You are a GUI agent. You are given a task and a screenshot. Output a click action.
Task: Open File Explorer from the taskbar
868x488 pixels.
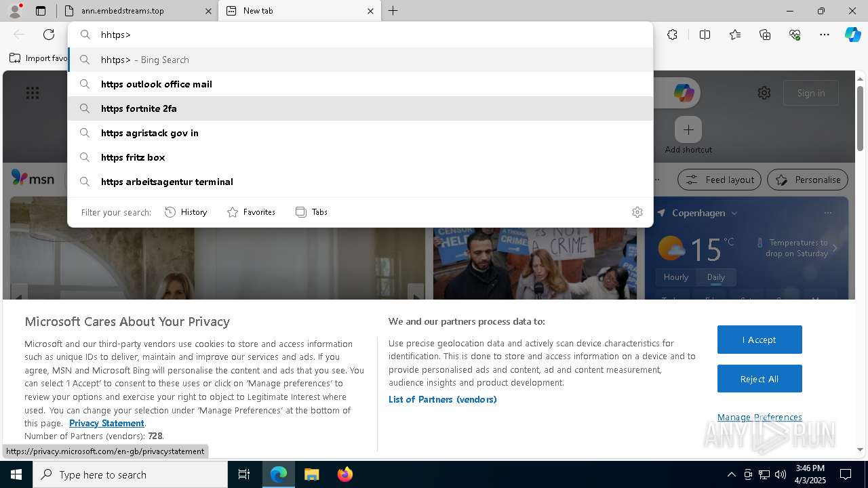pos(311,474)
